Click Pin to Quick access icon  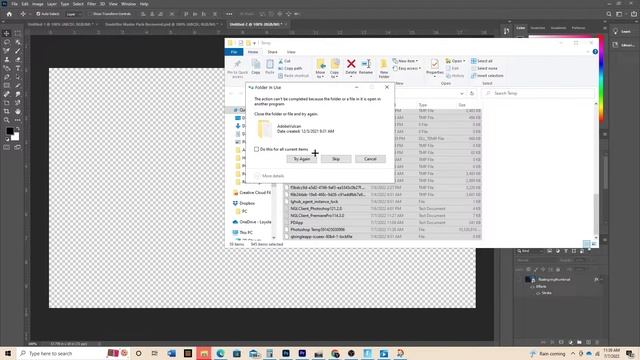point(237,64)
